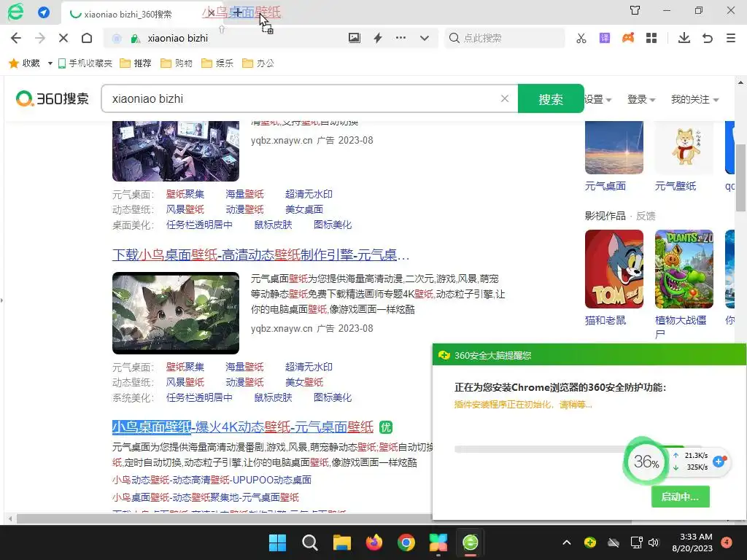This screenshot has width=747, height=560.
Task: Expand the 登录 dropdown
Action: point(641,99)
